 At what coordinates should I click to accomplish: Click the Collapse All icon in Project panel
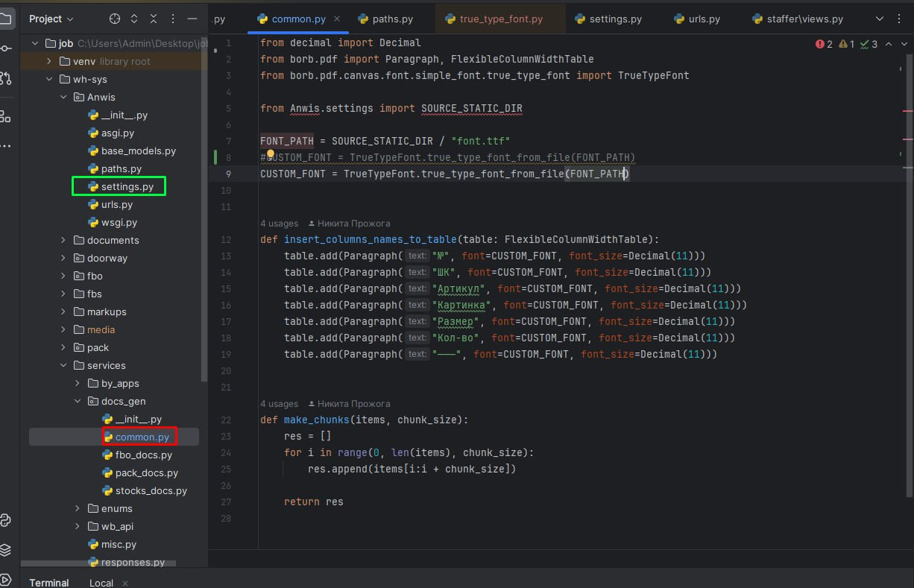154,19
